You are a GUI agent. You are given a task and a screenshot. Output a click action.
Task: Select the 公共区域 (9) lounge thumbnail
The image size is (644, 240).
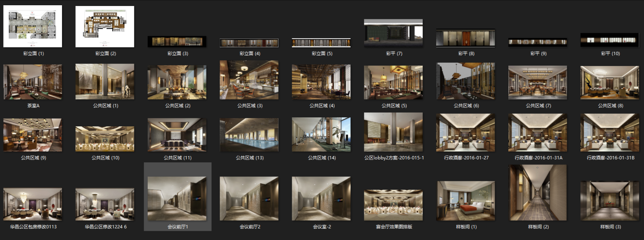pos(33,135)
